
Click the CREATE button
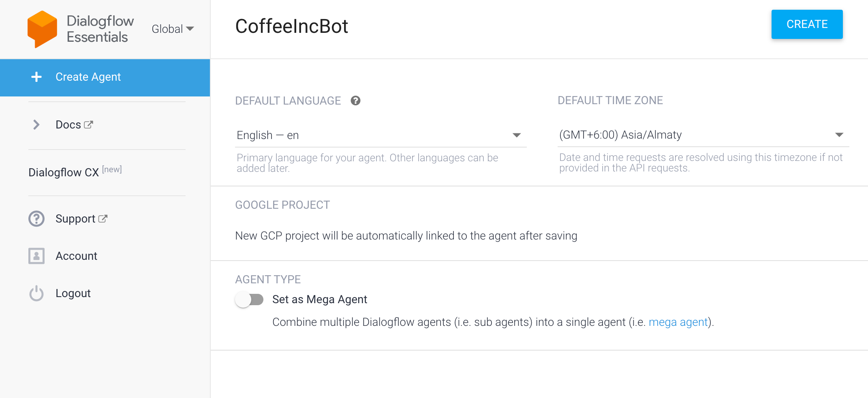(x=807, y=24)
